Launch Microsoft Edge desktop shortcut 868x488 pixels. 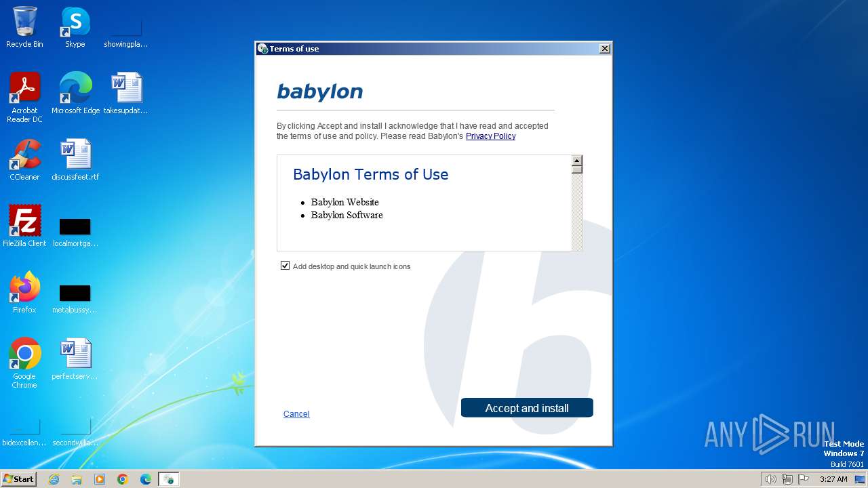[75, 93]
